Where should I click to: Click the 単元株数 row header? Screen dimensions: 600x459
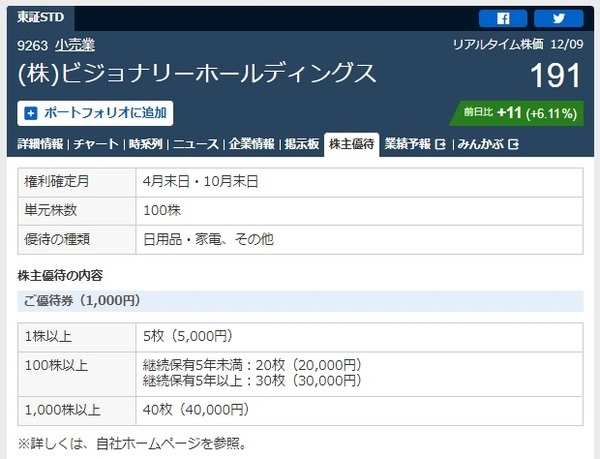[77, 211]
